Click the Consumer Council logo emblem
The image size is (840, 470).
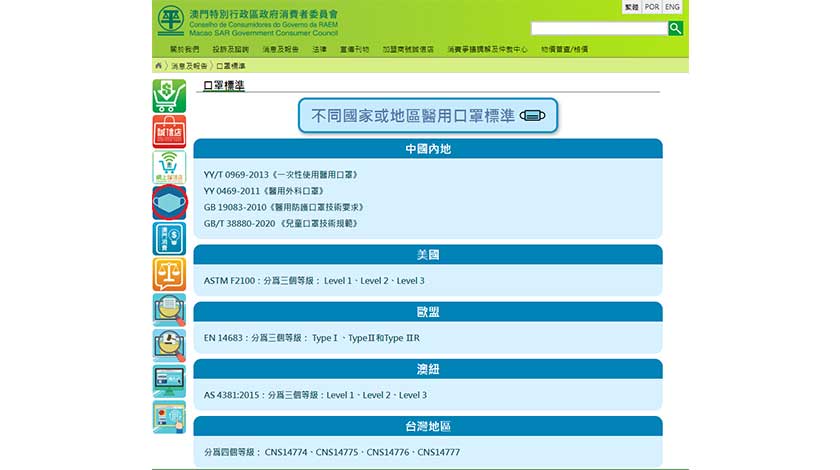click(x=171, y=20)
